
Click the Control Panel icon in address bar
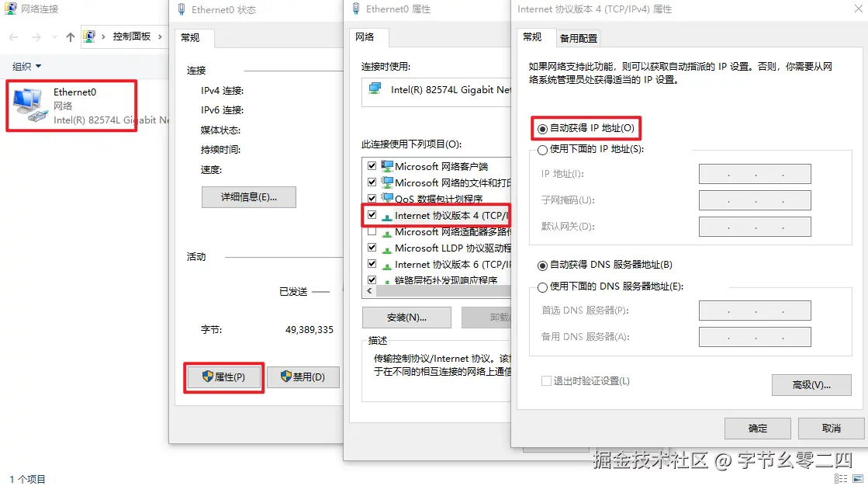point(89,36)
